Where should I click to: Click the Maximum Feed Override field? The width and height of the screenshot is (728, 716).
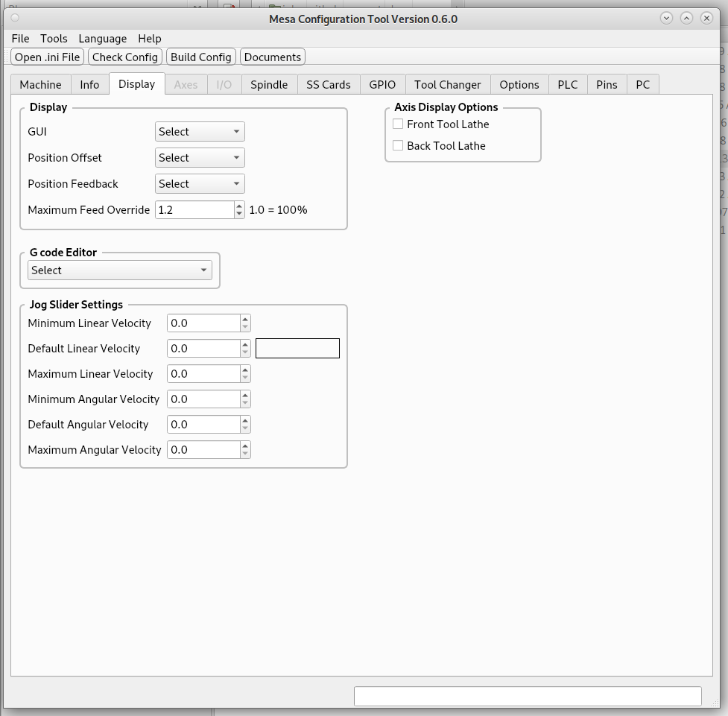194,210
